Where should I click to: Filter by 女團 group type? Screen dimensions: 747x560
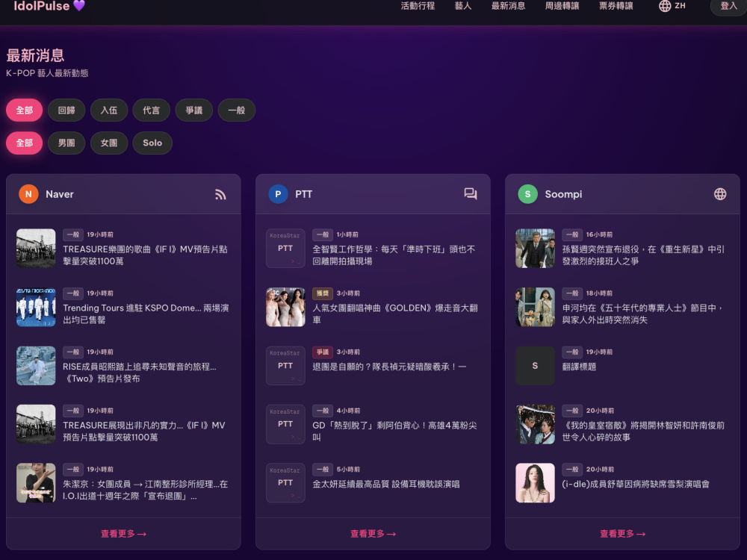(109, 143)
